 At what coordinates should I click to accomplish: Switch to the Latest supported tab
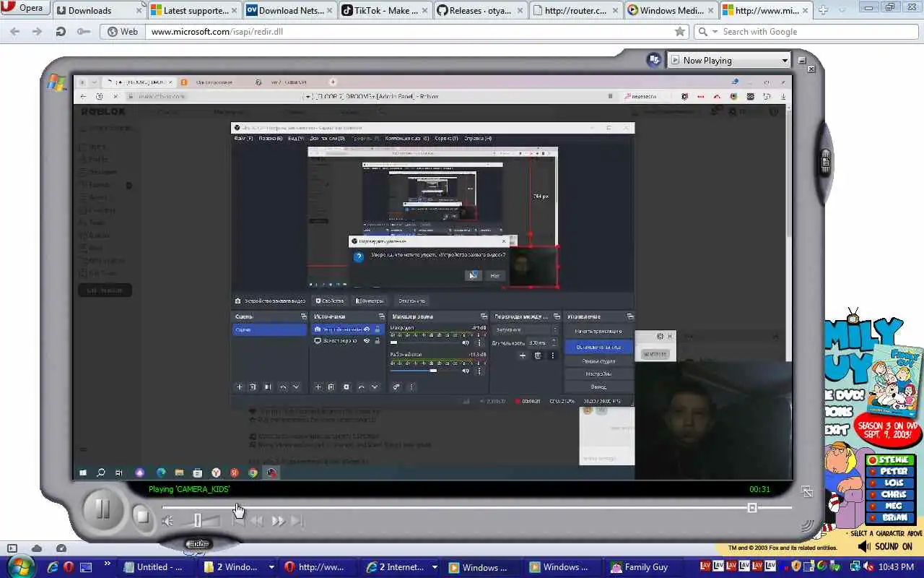coord(196,10)
